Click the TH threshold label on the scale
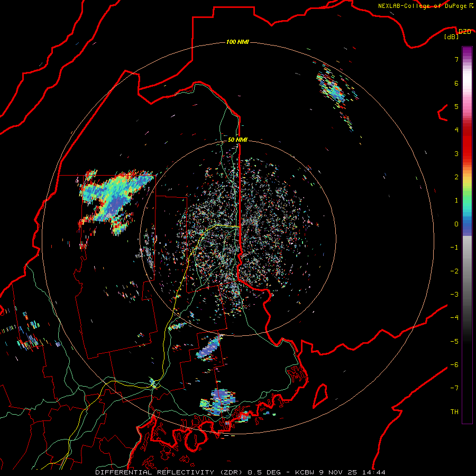 (454, 411)
